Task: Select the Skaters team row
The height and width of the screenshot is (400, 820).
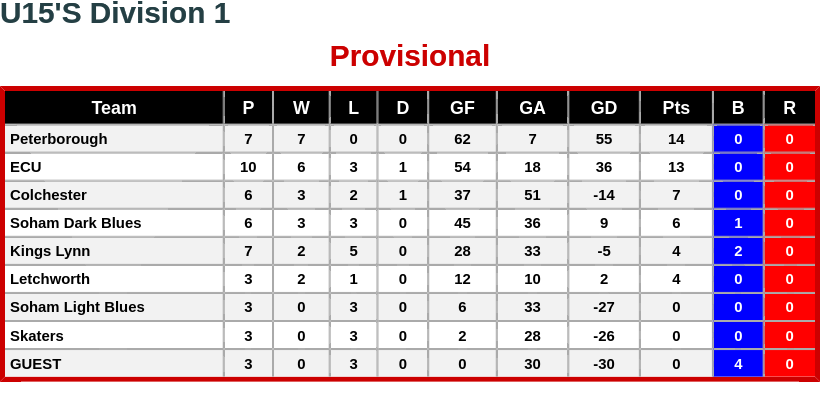Action: pyautogui.click(x=409, y=336)
